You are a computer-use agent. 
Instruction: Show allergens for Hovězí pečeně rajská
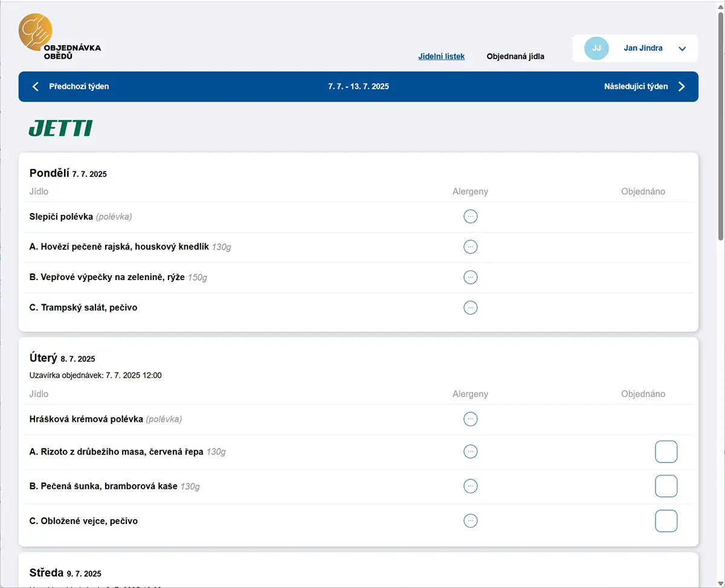click(x=470, y=246)
